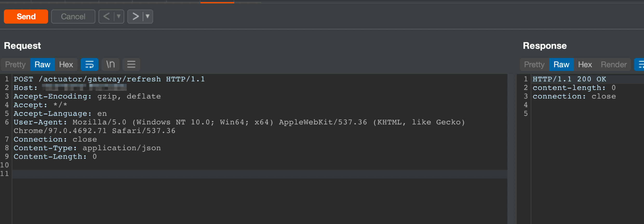Switch Request view to Pretty tab
Viewport: 644px width, 224px height.
15,64
